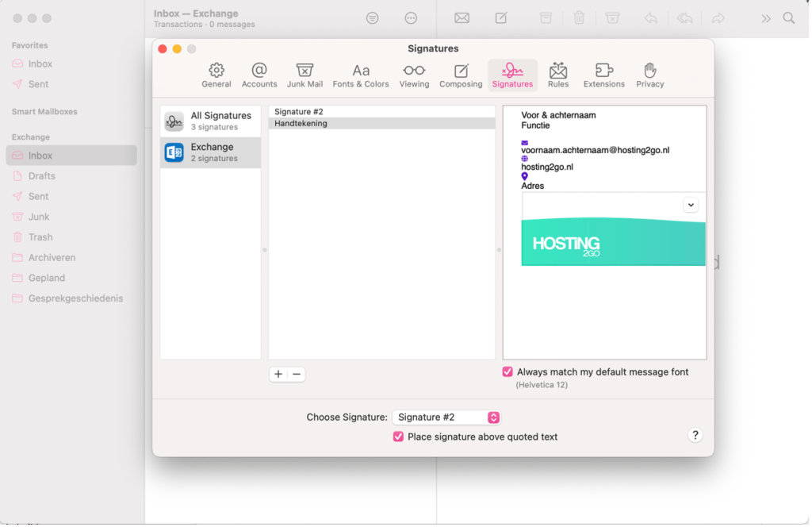Click the Forward arrow icon
This screenshot has height=527, width=812.
(718, 19)
